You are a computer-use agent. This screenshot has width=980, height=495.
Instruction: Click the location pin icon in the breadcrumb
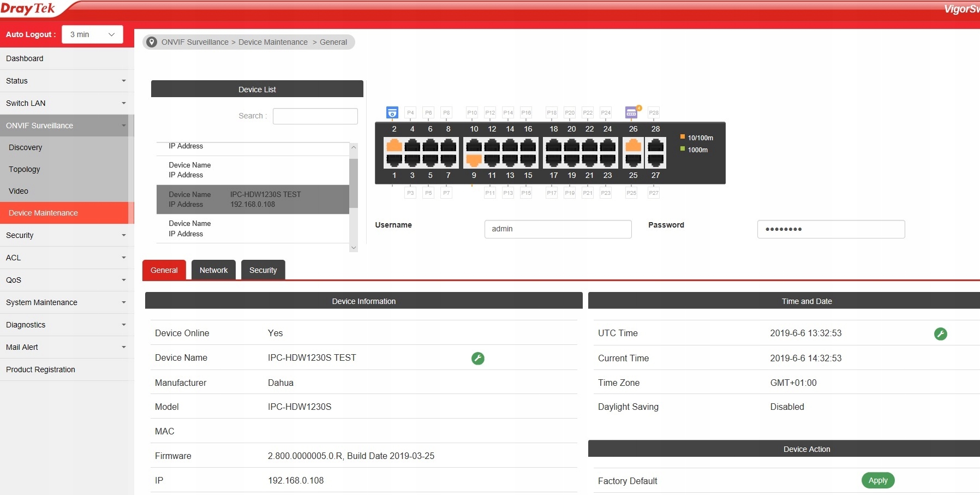coord(152,42)
